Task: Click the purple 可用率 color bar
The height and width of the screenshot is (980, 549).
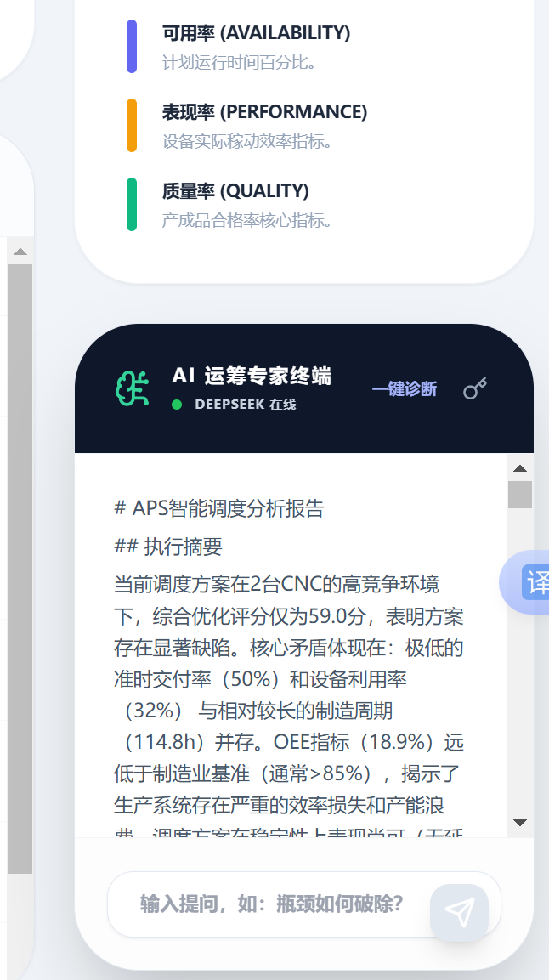Action: [132, 46]
